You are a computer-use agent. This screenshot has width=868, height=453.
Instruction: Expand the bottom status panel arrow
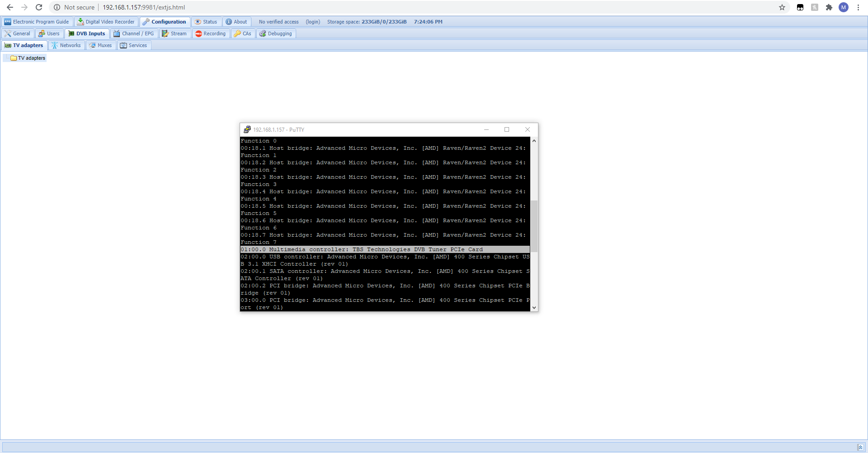[x=860, y=447]
